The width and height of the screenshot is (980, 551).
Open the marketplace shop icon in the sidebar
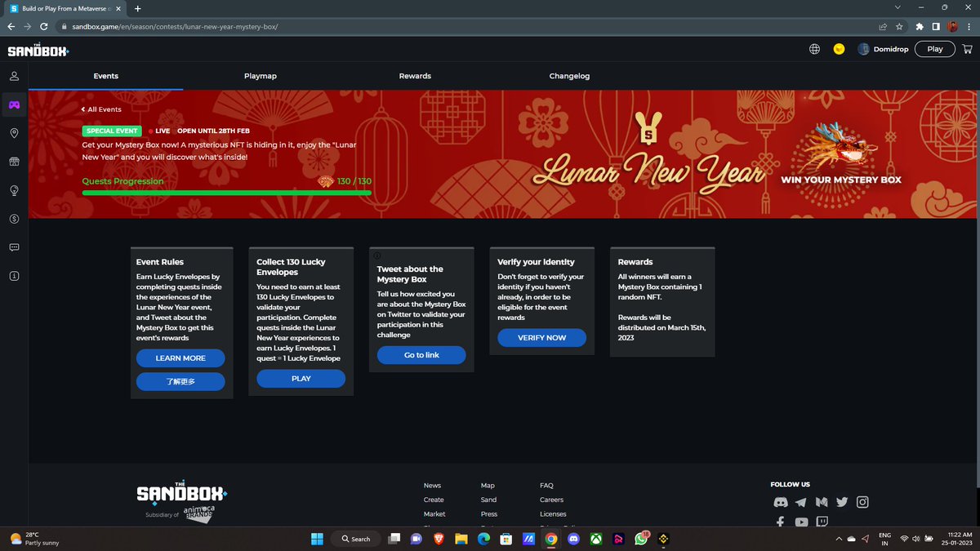(x=14, y=162)
